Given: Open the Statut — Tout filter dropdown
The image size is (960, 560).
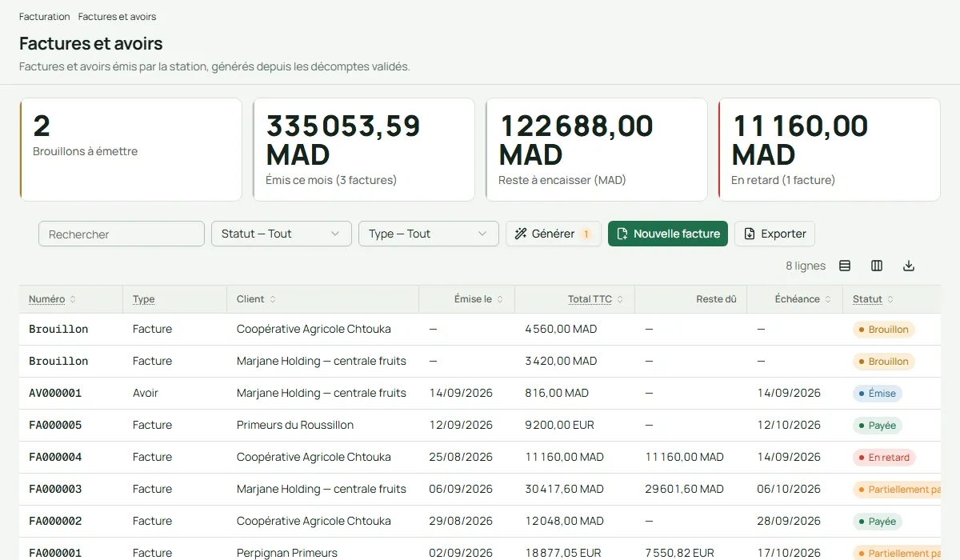Looking at the screenshot, I should 282,234.
